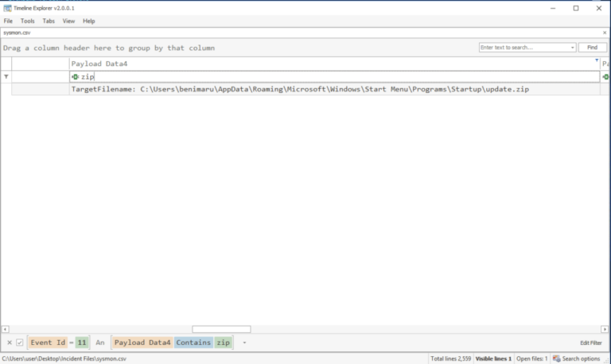This screenshot has width=611, height=364.
Task: Remove the active filter with the X icon
Action: click(9, 343)
